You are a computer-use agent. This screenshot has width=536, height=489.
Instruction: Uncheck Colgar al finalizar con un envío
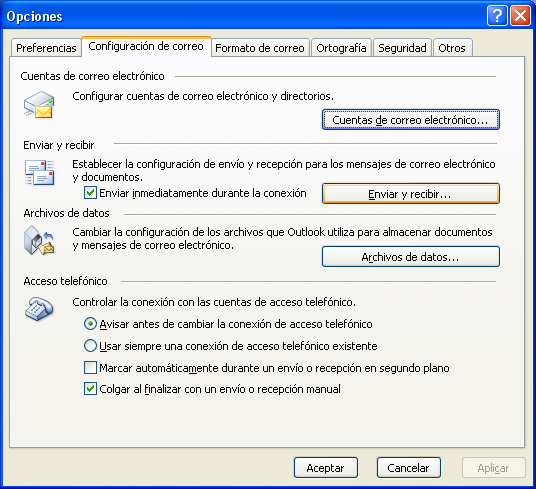90,389
